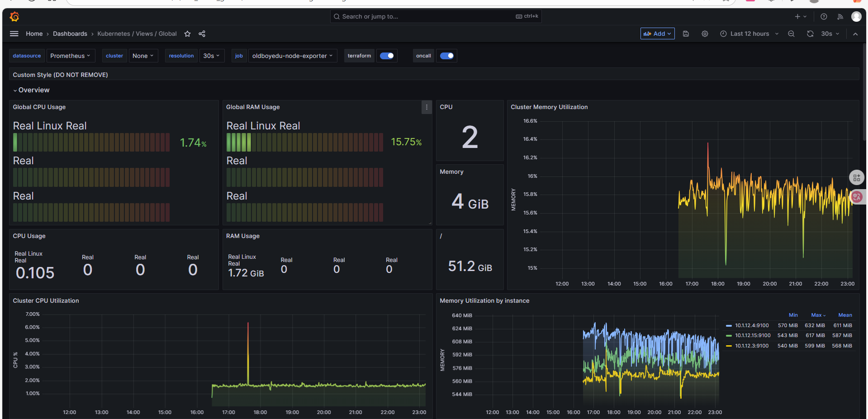The height and width of the screenshot is (419, 868).
Task: Expand the job oldboyedu-node-exporter dropdown
Action: pyautogui.click(x=292, y=56)
